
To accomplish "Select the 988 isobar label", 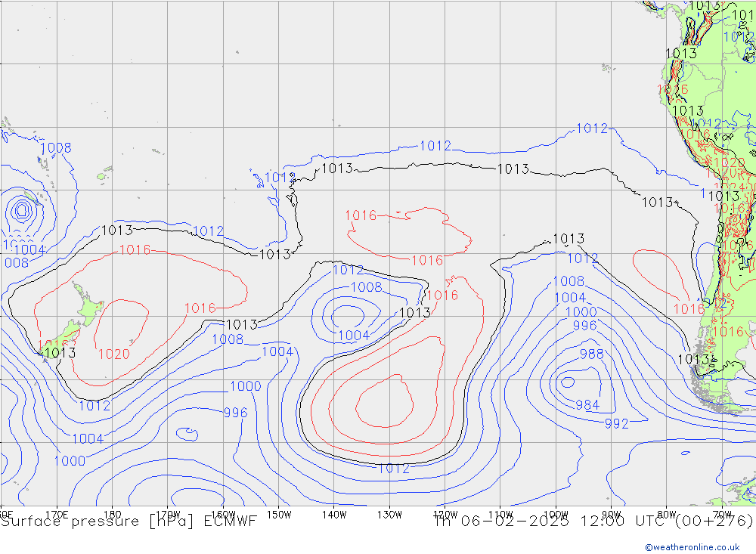I will [x=591, y=354].
